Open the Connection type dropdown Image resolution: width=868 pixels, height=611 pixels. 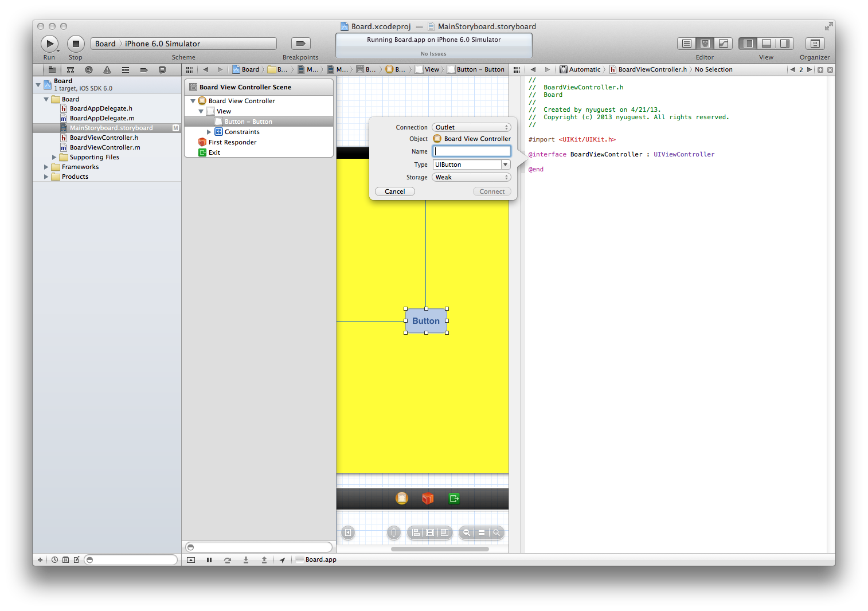[x=471, y=127]
